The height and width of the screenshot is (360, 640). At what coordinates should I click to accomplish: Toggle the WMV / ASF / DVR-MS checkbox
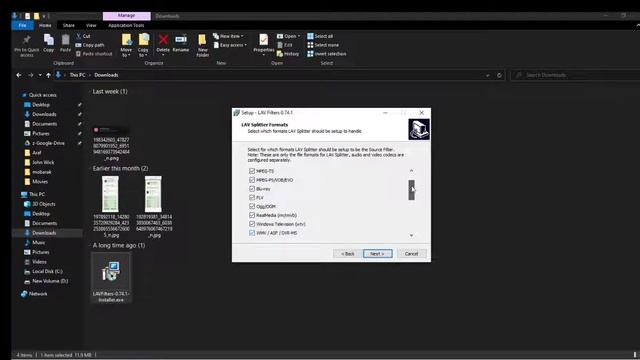252,233
